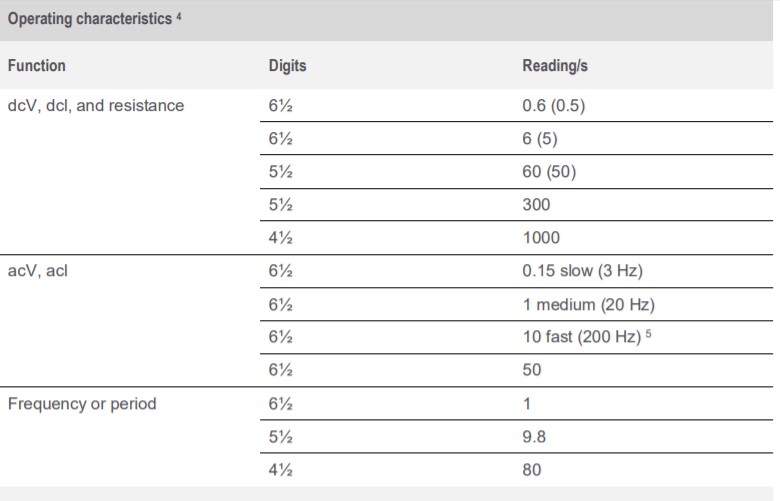This screenshot has width=780, height=501.
Task: Click the acV, acI row label
Action: pyautogui.click(x=38, y=271)
